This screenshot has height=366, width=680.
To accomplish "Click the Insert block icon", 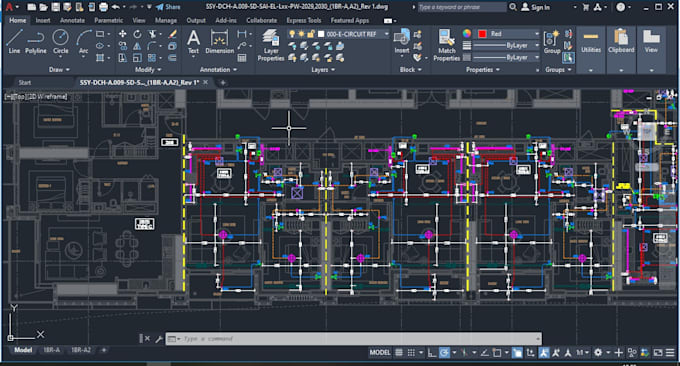I will tap(402, 42).
